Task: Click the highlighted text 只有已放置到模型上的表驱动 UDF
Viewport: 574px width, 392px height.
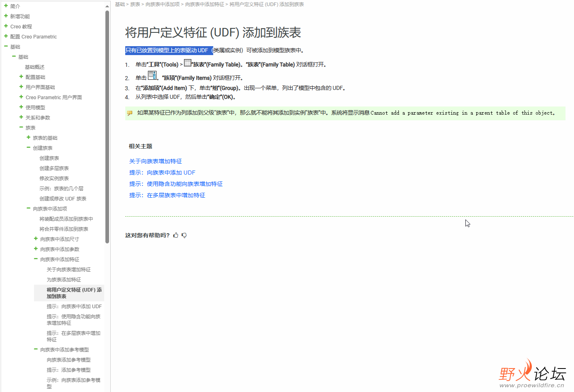Action: click(169, 50)
